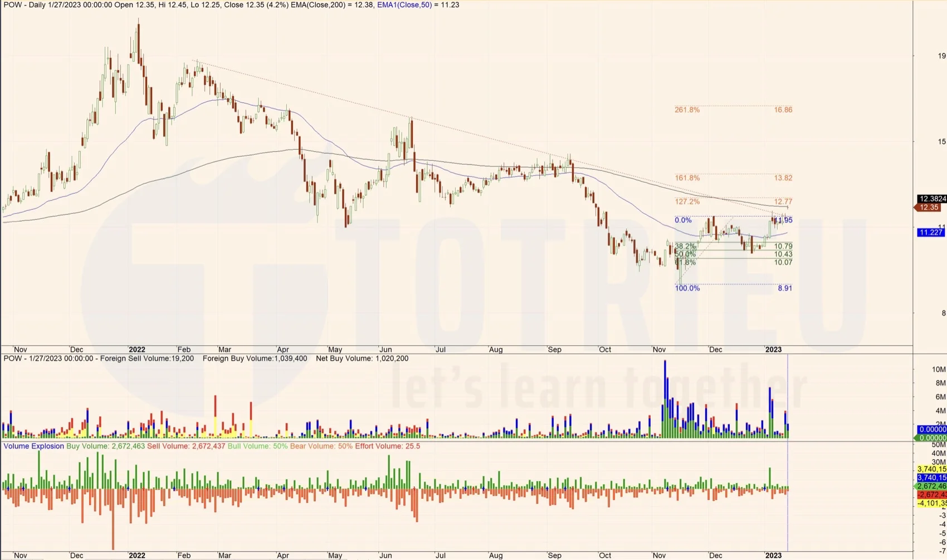
Task: Expand the 0.0% retracement level label
Action: click(682, 220)
